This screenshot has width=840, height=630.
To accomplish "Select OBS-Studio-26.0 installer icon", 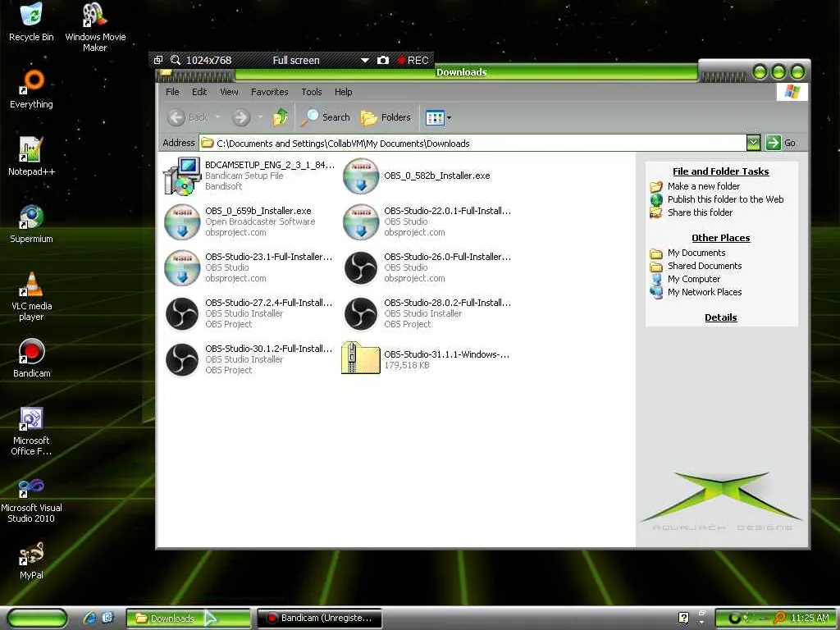I will coord(361,268).
